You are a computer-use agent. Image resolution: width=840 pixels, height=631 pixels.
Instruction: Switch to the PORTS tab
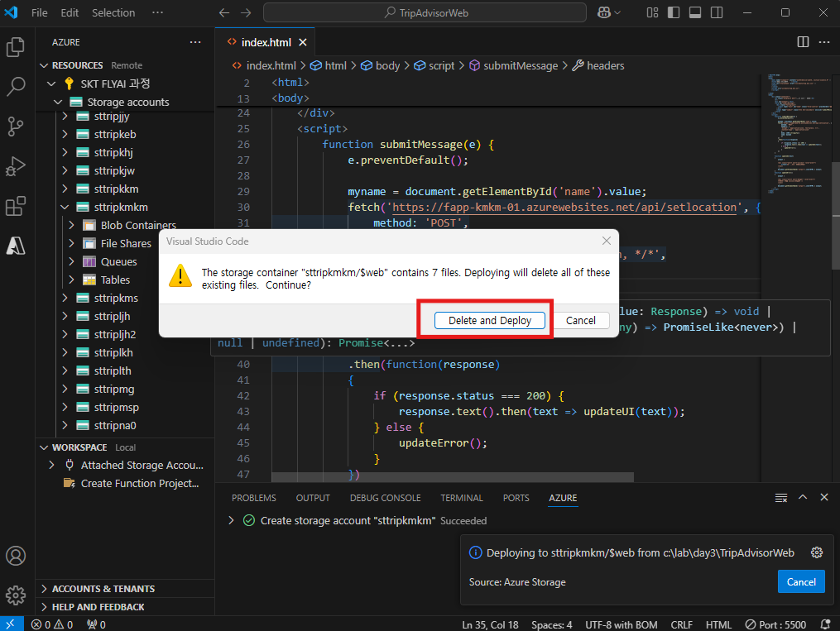[516, 498]
